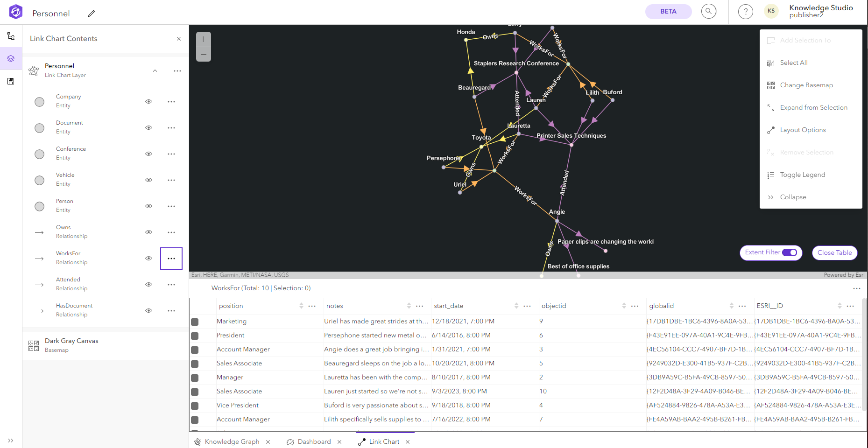Choose Change Basemap from the context menu

pyautogui.click(x=806, y=85)
